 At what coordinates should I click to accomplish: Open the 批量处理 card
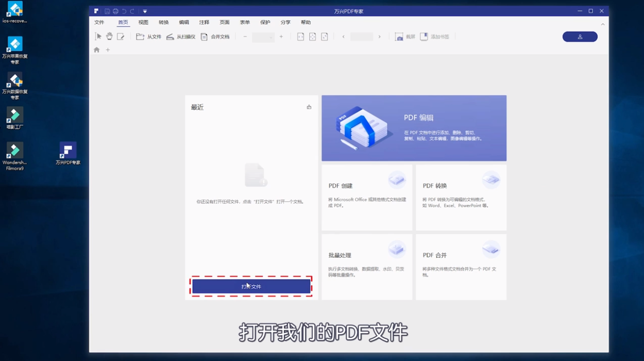(367, 267)
